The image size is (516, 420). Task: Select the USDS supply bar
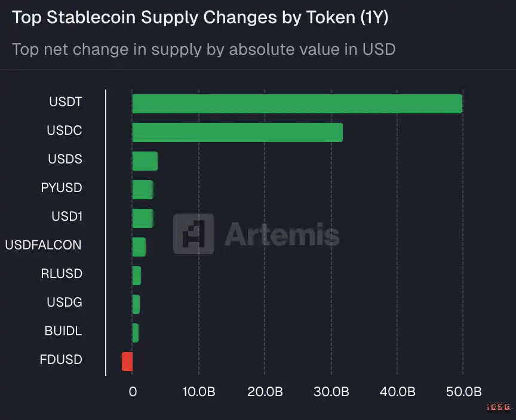tap(145, 161)
